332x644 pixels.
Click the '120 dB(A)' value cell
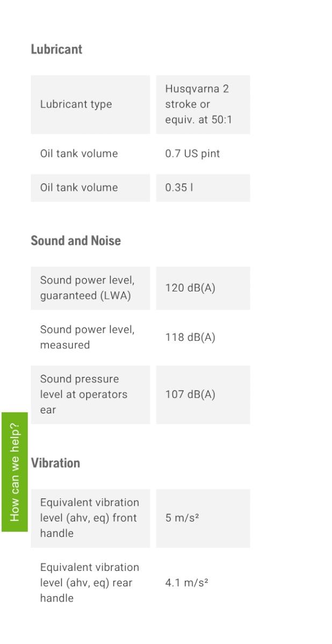coord(190,288)
